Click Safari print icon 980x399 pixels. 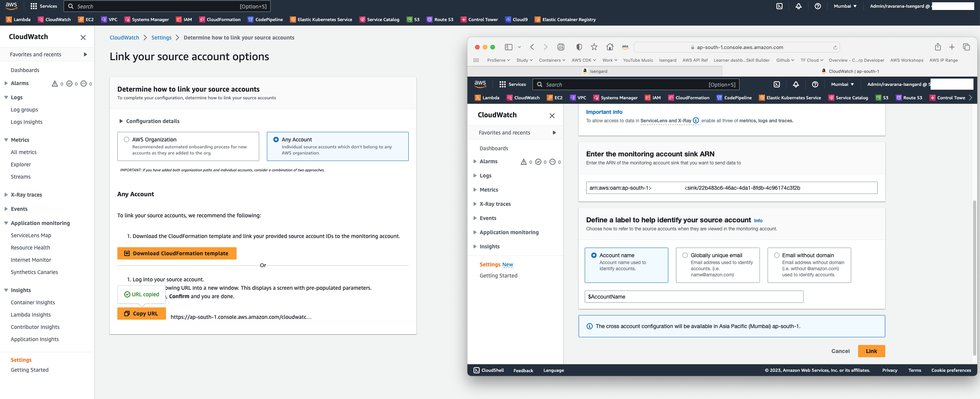[561, 47]
